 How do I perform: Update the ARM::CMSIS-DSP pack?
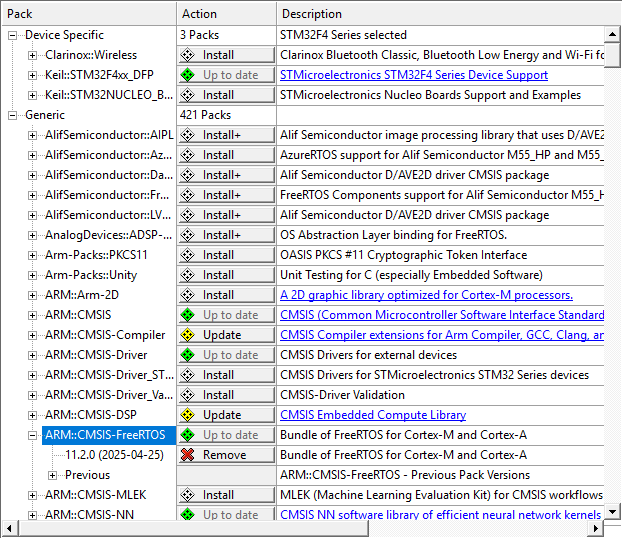pyautogui.click(x=226, y=415)
